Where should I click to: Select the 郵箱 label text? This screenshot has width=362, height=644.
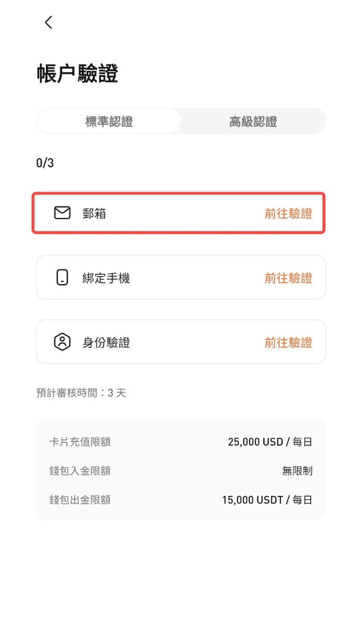(94, 214)
